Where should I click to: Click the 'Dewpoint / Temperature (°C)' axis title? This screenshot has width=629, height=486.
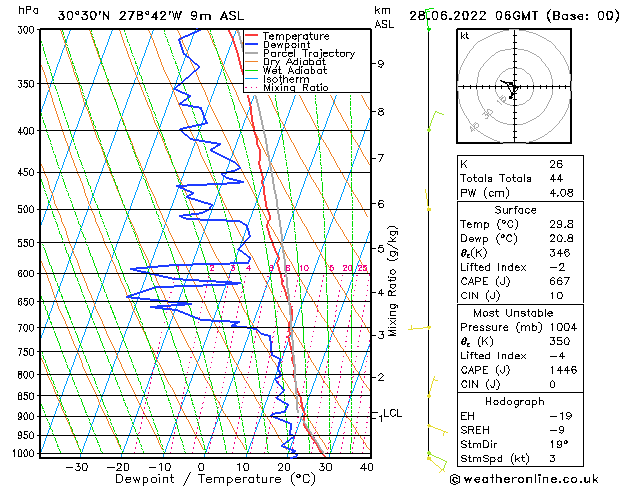[215, 479]
